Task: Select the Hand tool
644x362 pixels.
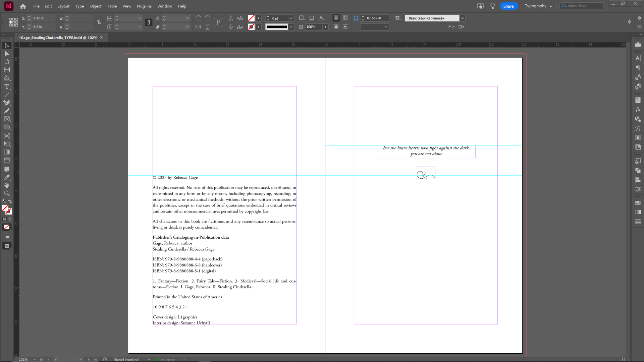Action: point(7,185)
